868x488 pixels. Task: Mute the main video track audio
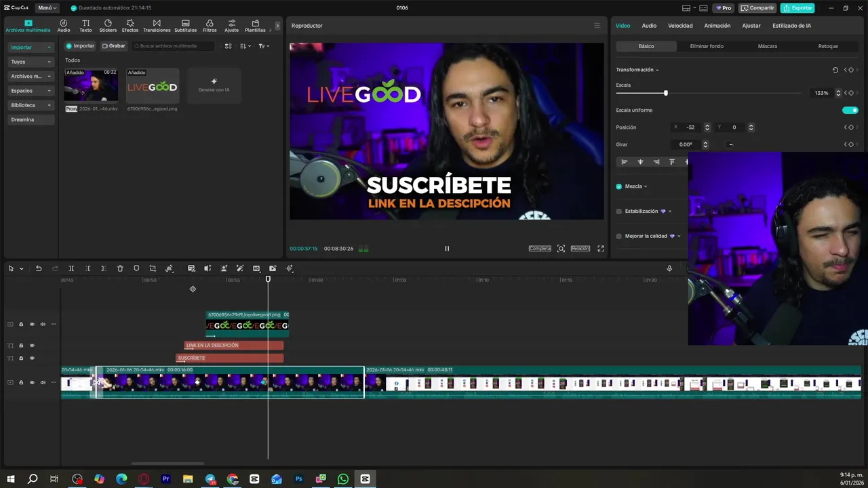click(x=43, y=382)
